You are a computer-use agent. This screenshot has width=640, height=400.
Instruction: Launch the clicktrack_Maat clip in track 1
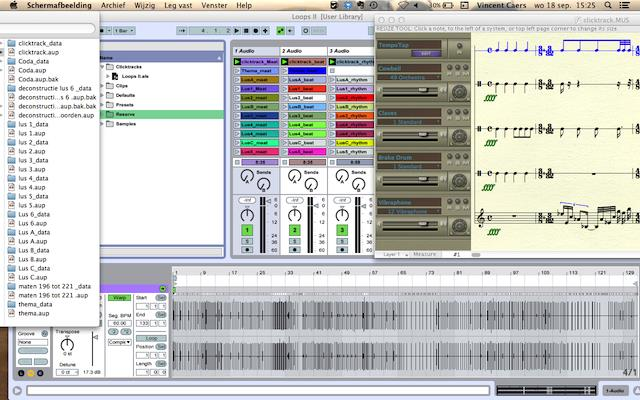(x=237, y=61)
